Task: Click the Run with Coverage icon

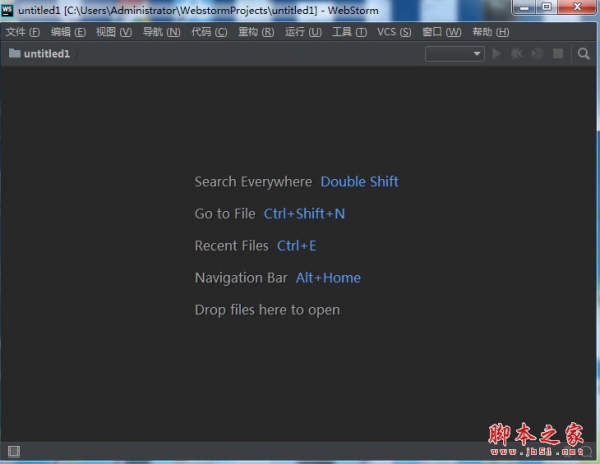Action: pos(537,54)
